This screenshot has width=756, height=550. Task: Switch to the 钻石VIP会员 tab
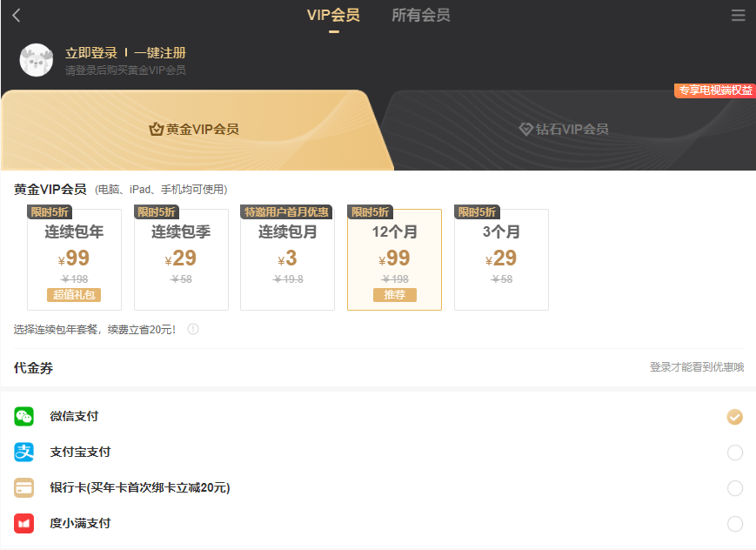click(x=564, y=130)
